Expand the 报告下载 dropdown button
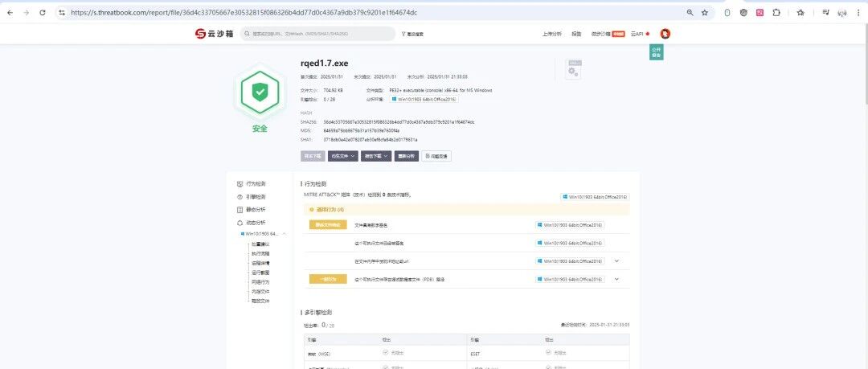The width and height of the screenshot is (868, 369). point(376,156)
